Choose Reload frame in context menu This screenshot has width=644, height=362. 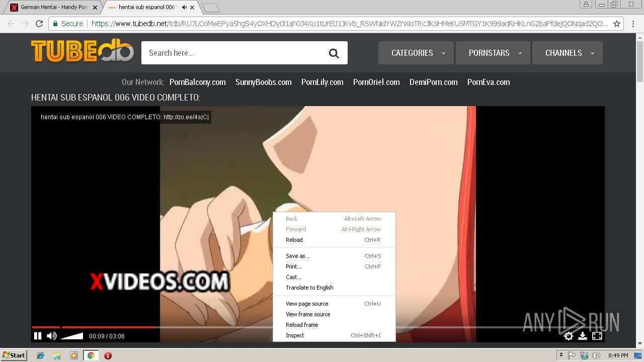334,325
